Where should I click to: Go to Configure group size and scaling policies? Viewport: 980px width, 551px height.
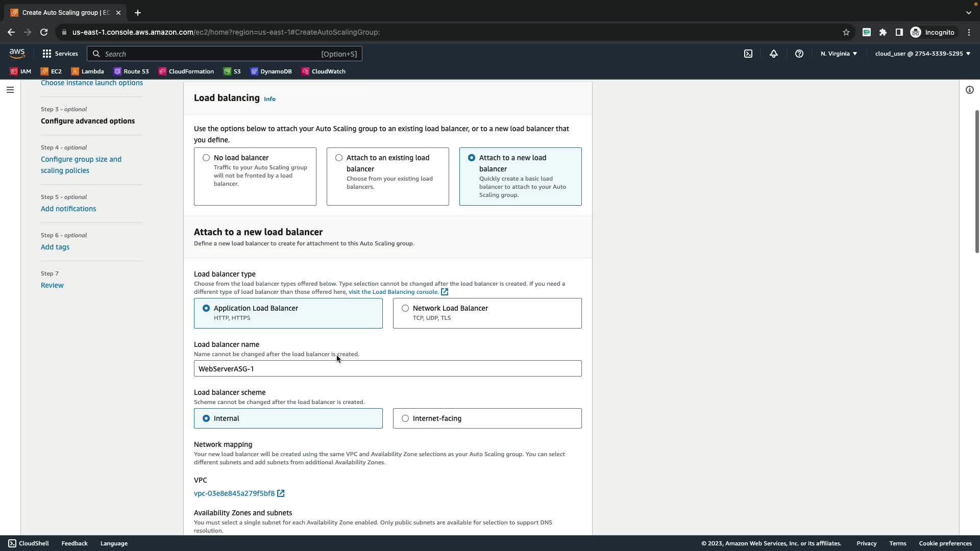81,165
